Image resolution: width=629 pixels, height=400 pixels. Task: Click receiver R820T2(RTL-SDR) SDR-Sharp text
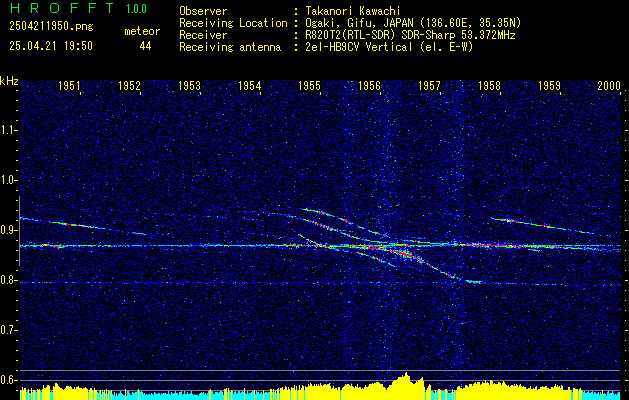click(x=410, y=35)
